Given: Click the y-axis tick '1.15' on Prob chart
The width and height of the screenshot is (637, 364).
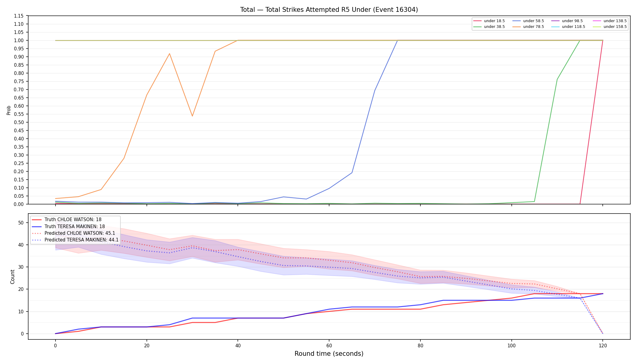Looking at the screenshot, I should pyautogui.click(x=19, y=16).
